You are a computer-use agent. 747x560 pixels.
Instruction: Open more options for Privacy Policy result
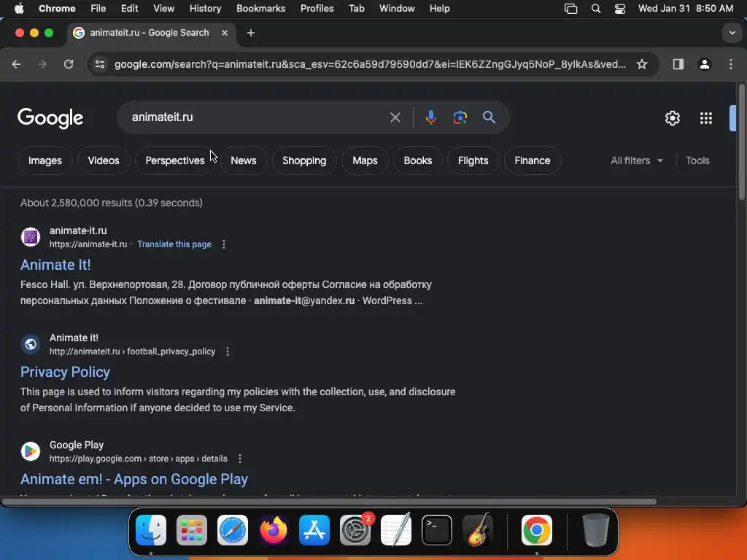point(228,351)
